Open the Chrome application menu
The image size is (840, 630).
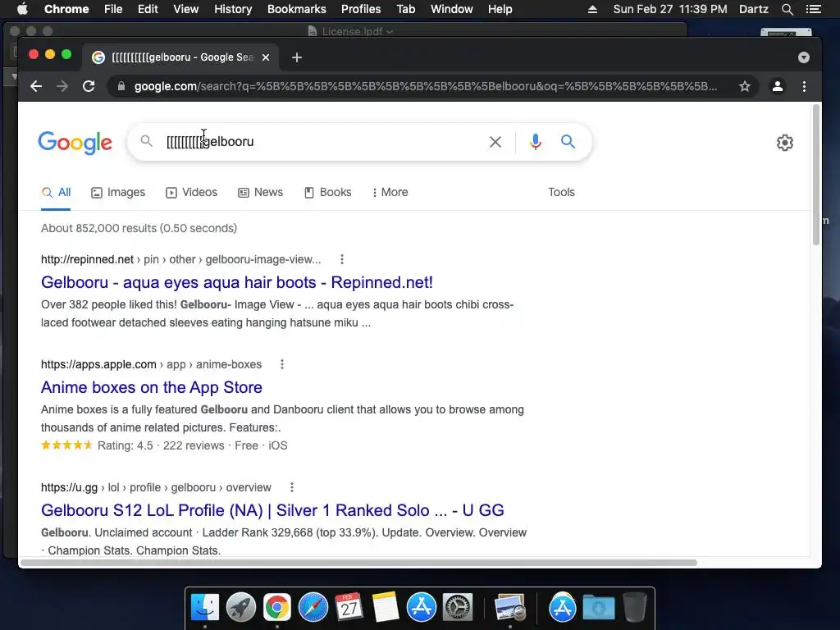click(66, 9)
